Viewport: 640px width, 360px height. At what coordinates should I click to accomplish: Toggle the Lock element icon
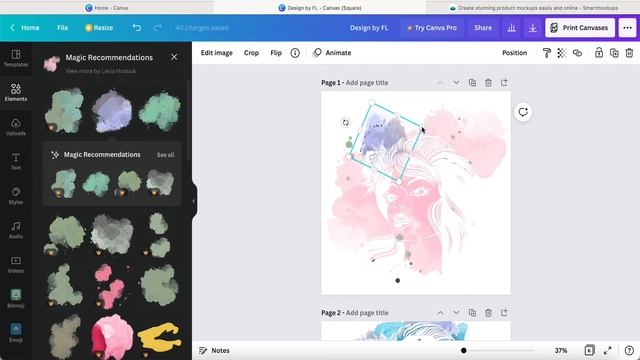[598, 53]
